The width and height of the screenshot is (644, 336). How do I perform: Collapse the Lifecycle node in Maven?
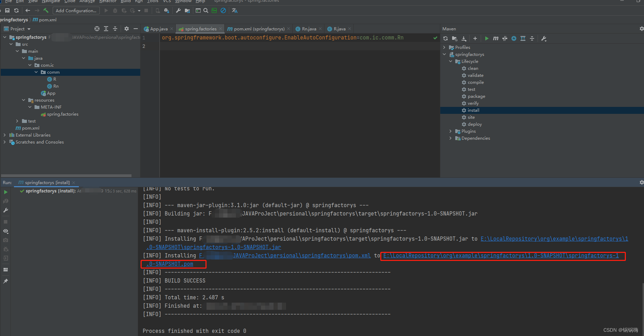coord(451,61)
